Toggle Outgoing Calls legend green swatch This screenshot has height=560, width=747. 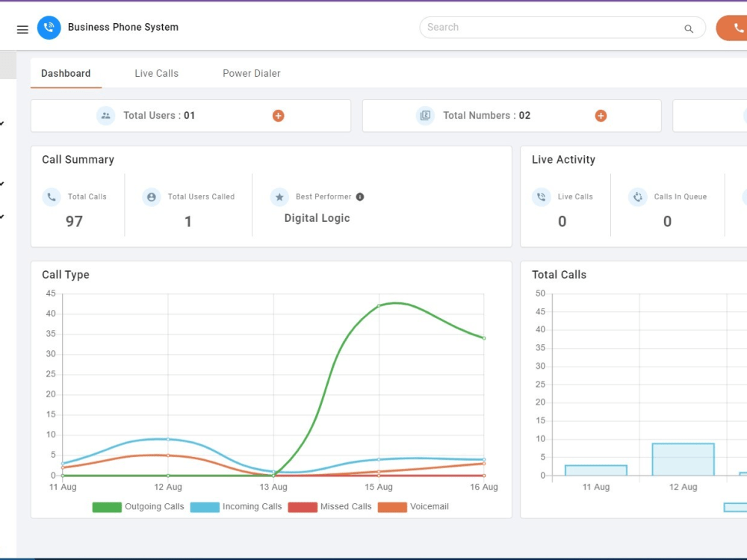tap(107, 507)
